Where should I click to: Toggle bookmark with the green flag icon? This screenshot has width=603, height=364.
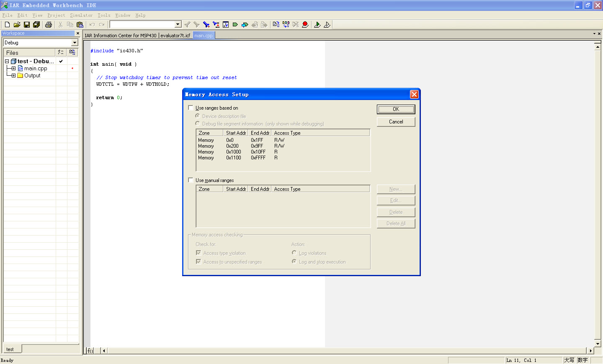(235, 25)
